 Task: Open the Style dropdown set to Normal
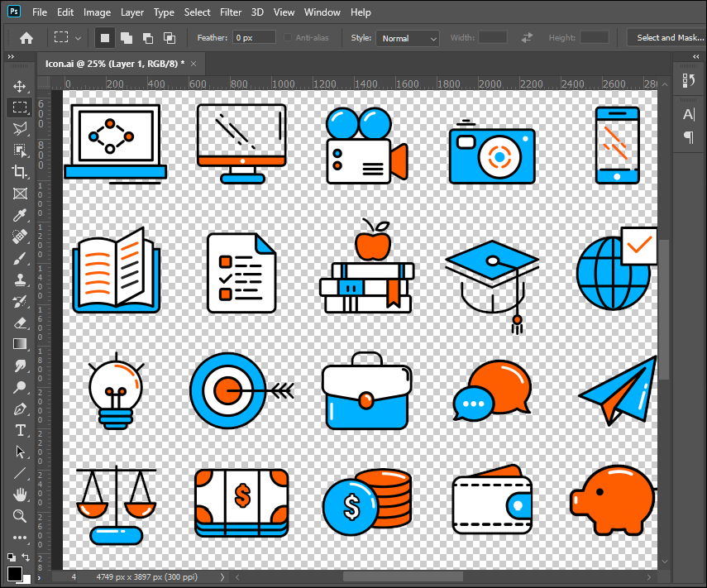[x=408, y=38]
